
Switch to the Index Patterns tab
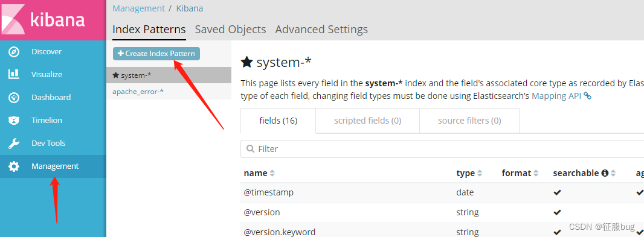tap(149, 30)
